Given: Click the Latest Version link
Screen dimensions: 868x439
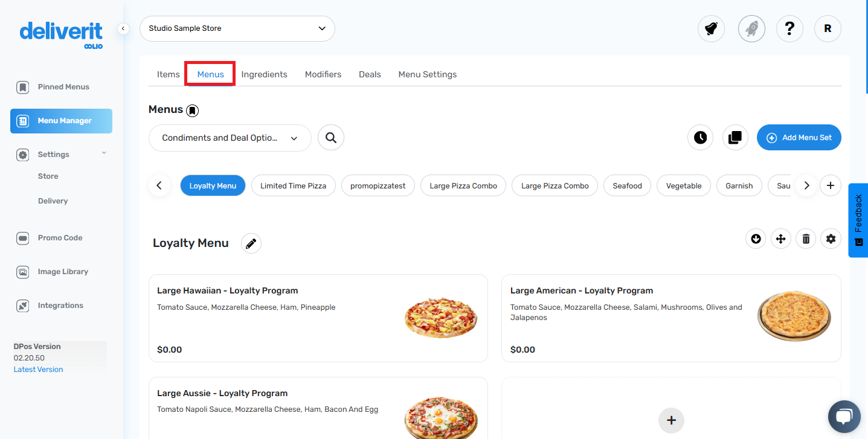Looking at the screenshot, I should click(x=38, y=370).
